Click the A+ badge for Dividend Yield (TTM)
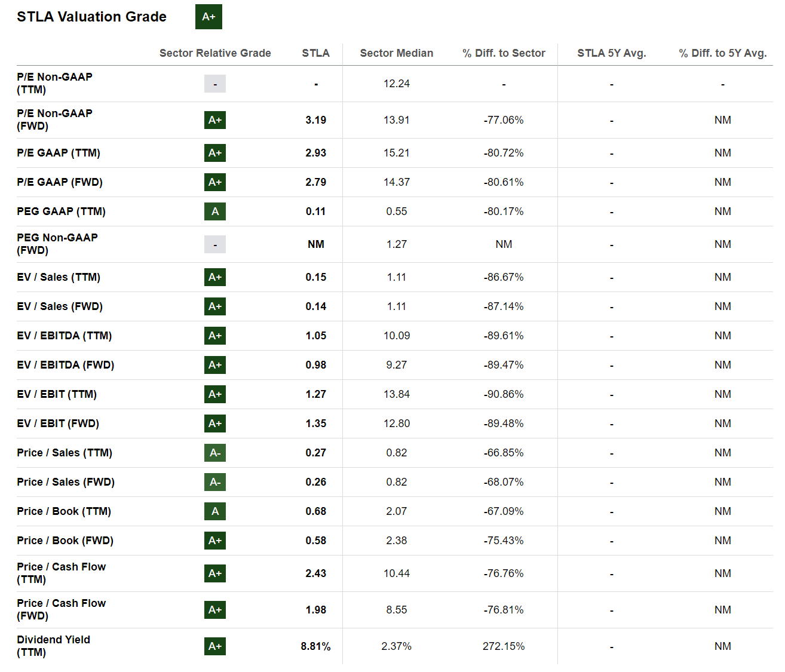Viewport: 785px width, 672px height. coord(215,646)
